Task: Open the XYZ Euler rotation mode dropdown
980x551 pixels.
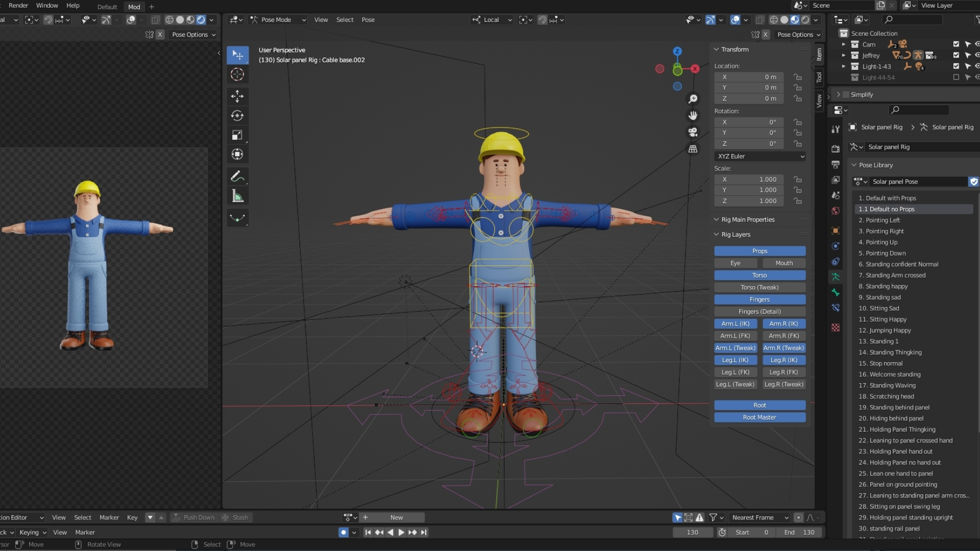Action: (759, 156)
